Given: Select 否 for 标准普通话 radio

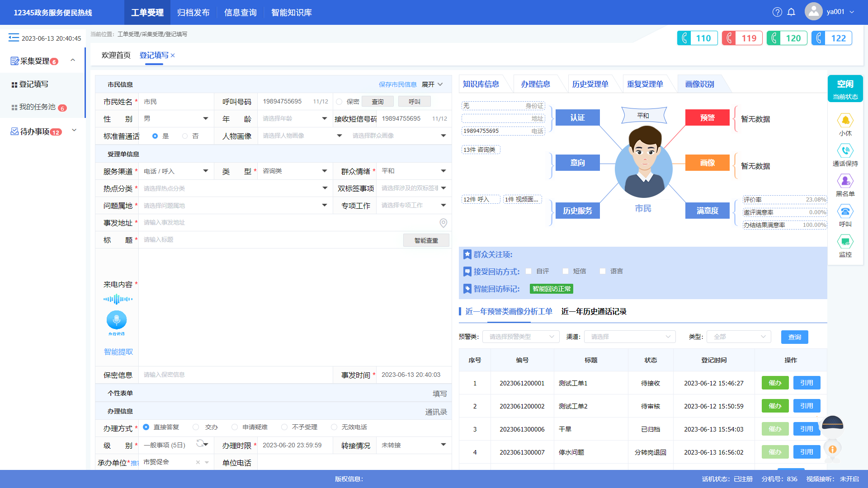Looking at the screenshot, I should tap(185, 136).
